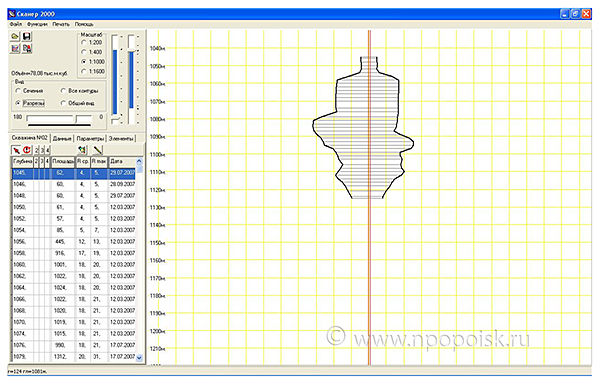Choose the Общий вид view option

64,103
